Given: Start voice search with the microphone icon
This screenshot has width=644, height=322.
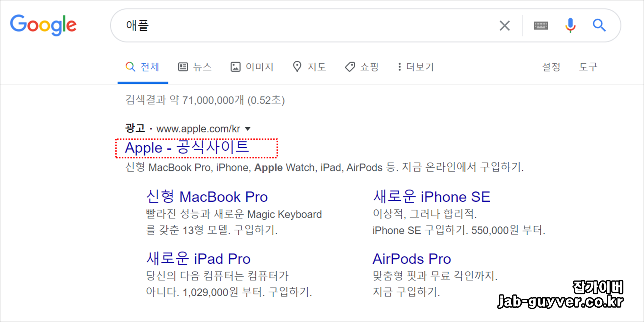Looking at the screenshot, I should [570, 25].
